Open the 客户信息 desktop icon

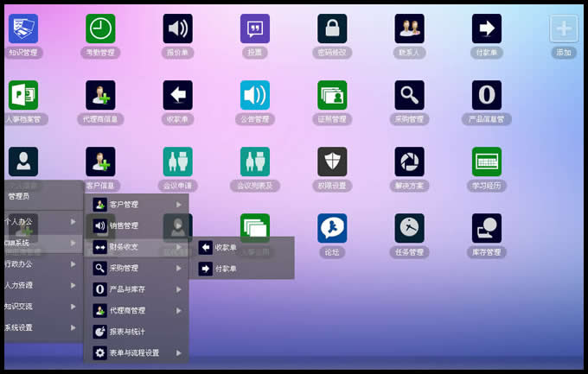point(100,162)
